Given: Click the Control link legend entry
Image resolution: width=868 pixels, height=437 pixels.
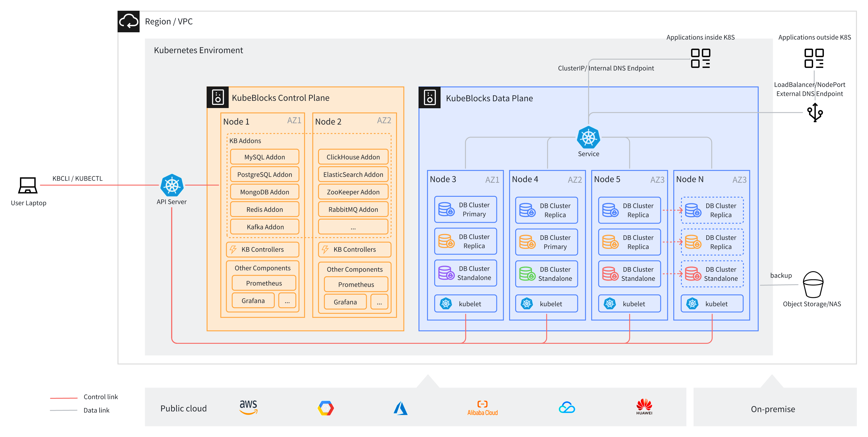Looking at the screenshot, I should (84, 397).
